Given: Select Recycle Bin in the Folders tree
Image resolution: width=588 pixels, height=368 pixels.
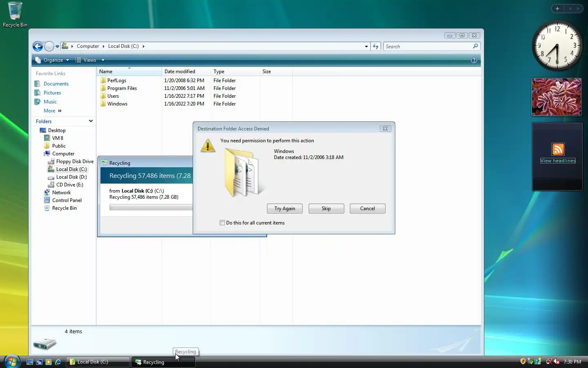Looking at the screenshot, I should (64, 208).
